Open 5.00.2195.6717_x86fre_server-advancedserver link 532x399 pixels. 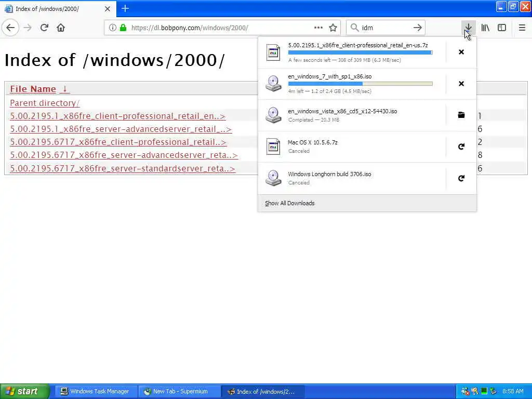click(x=124, y=155)
